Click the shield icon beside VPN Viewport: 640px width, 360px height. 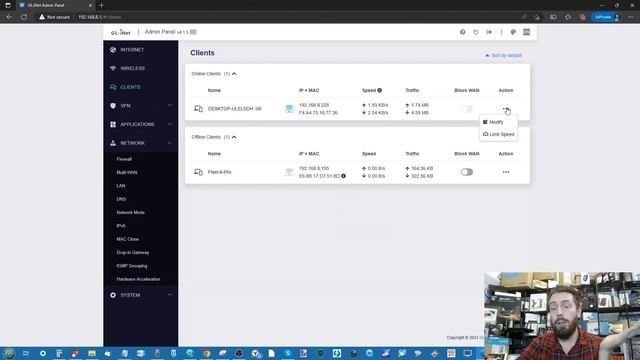[x=113, y=106]
